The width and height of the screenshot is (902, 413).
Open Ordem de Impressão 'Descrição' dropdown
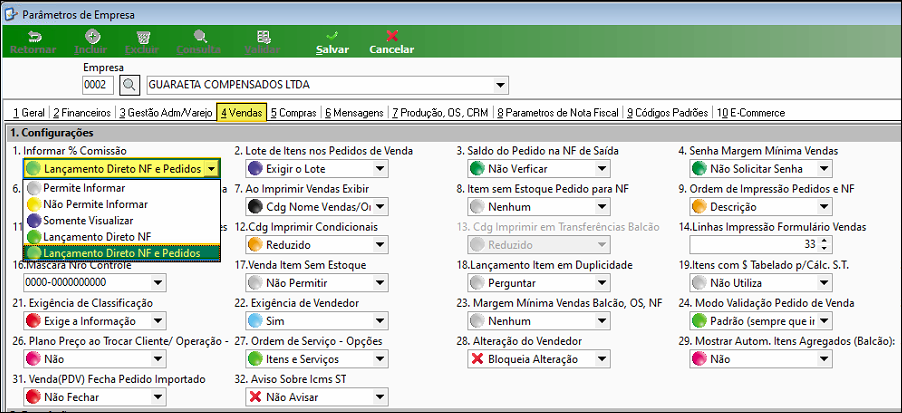point(824,206)
